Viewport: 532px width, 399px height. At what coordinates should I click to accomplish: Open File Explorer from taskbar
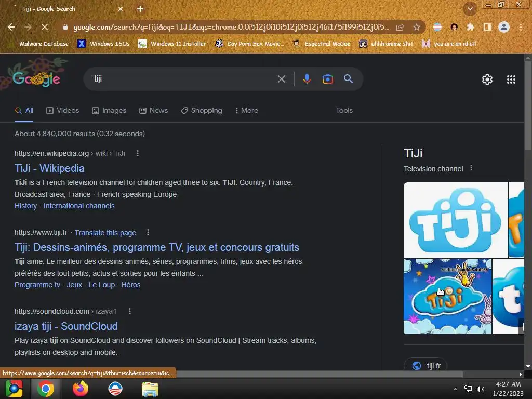(x=150, y=389)
